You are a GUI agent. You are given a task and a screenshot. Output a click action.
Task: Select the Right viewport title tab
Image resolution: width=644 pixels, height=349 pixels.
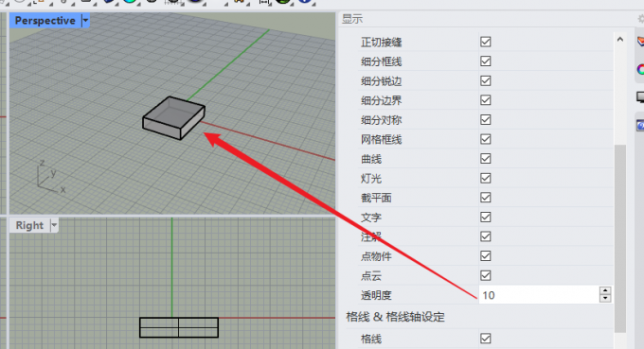coord(29,225)
